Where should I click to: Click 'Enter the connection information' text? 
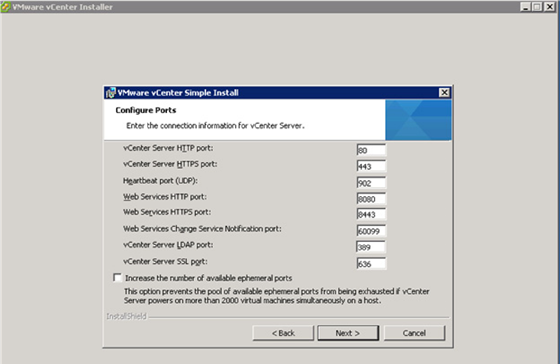point(215,126)
